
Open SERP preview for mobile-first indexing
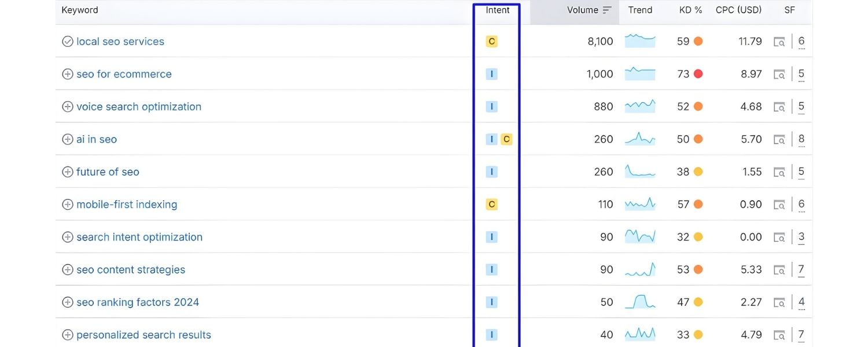click(778, 204)
